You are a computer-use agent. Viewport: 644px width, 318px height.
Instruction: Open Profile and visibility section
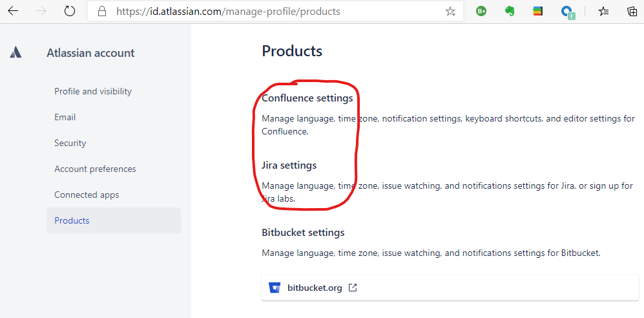(x=93, y=91)
